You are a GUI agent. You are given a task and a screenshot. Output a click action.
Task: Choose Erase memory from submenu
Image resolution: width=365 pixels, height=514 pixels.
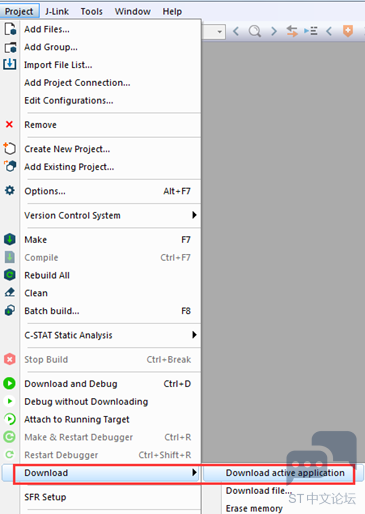[254, 508]
